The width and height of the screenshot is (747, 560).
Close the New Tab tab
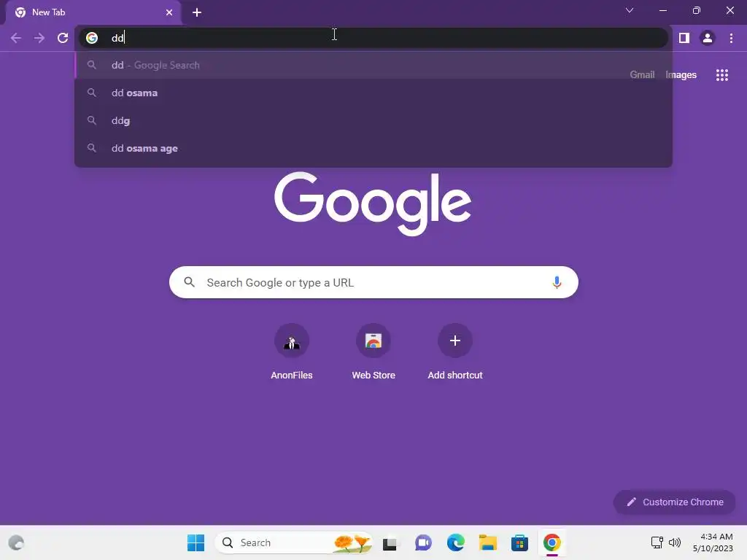click(169, 12)
